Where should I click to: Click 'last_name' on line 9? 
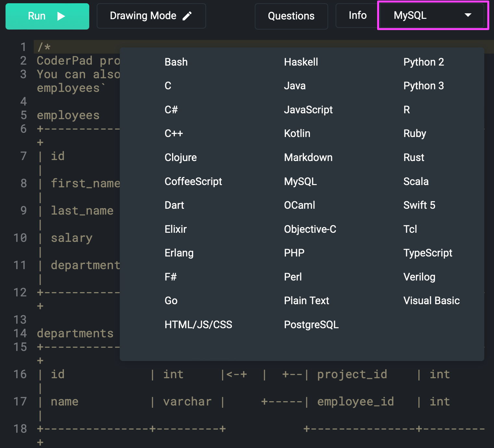82,211
